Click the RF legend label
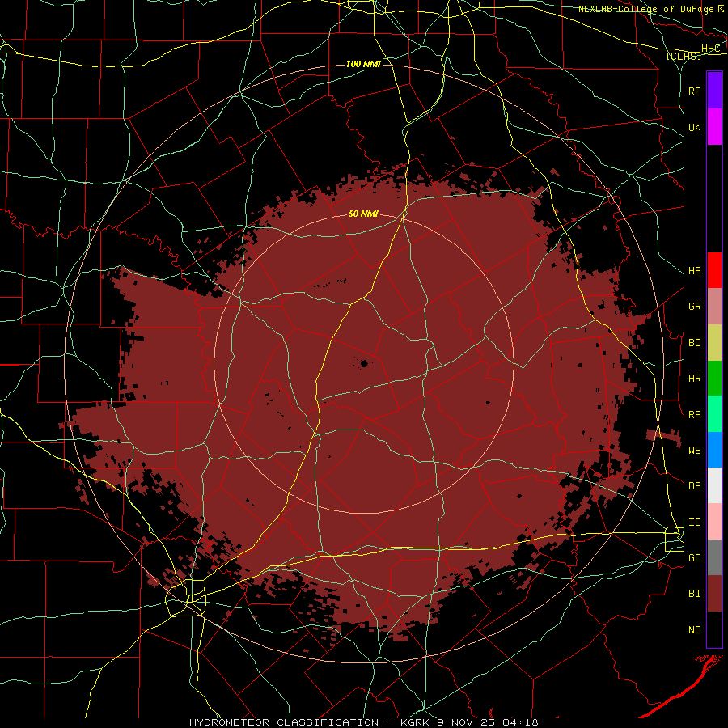This screenshot has width=728, height=728. pyautogui.click(x=694, y=91)
